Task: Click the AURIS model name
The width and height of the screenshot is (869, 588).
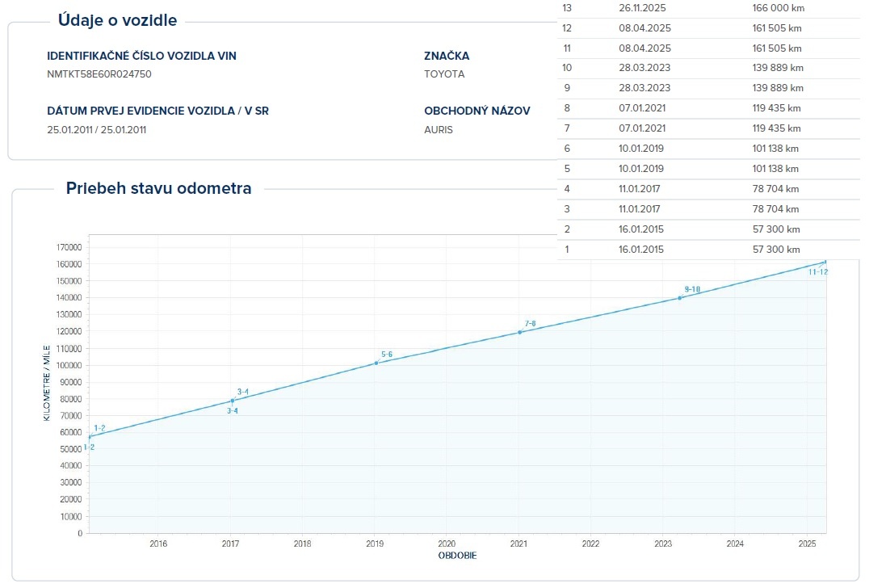Action: (x=439, y=130)
